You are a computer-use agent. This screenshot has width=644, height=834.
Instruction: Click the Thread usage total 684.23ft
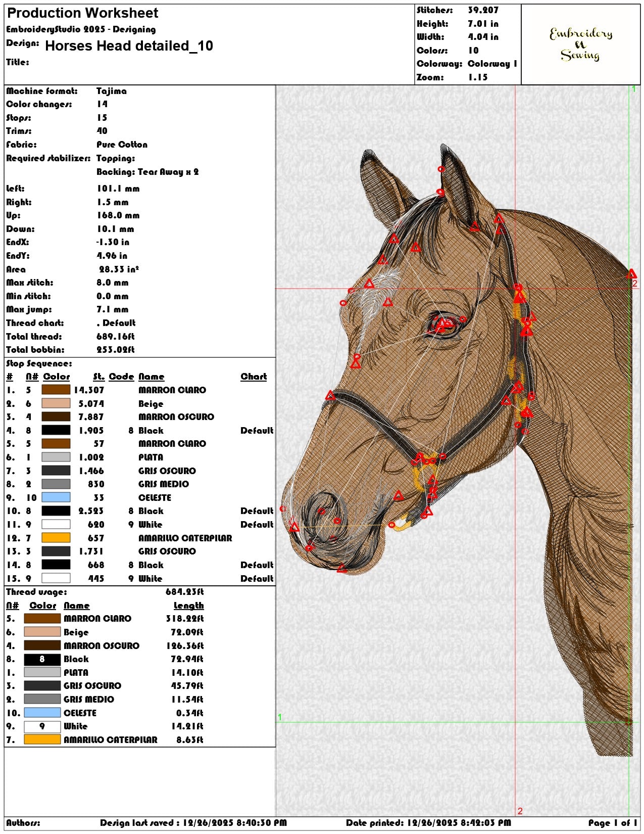pyautogui.click(x=185, y=592)
